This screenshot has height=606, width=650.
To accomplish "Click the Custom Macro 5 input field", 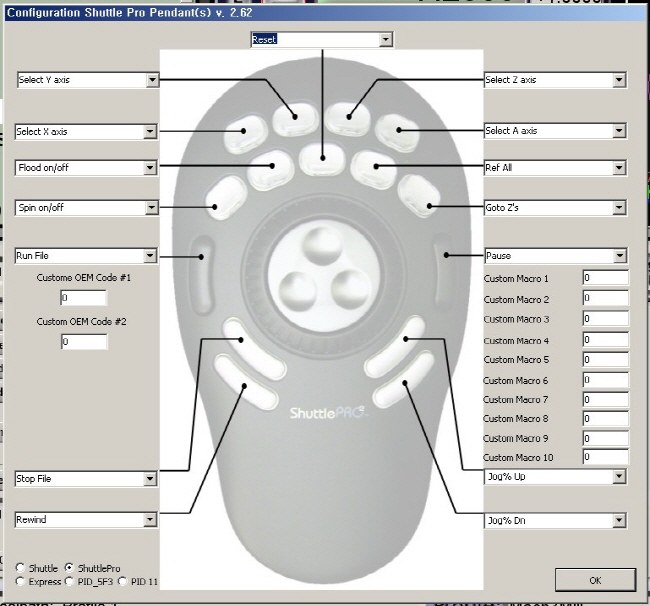I will (606, 359).
